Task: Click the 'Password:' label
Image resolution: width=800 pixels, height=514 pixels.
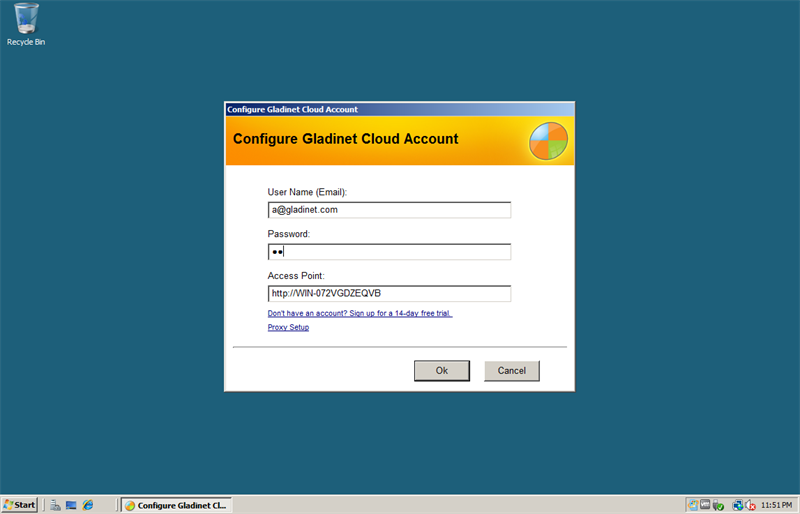Action: 289,234
